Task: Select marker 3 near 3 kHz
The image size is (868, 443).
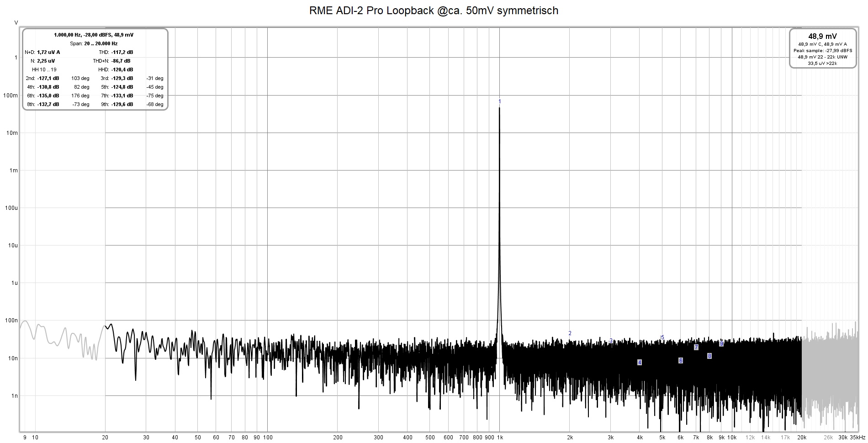Action: pos(610,341)
